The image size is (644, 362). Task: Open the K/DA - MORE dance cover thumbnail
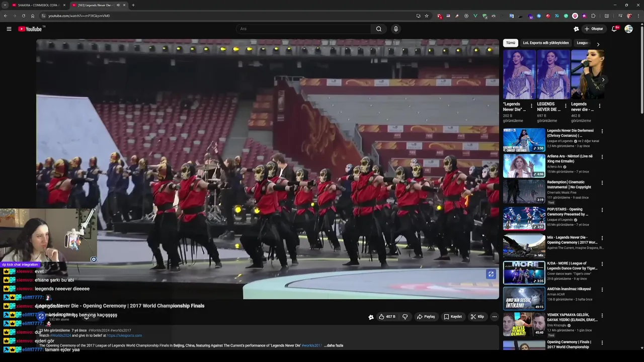tap(524, 273)
